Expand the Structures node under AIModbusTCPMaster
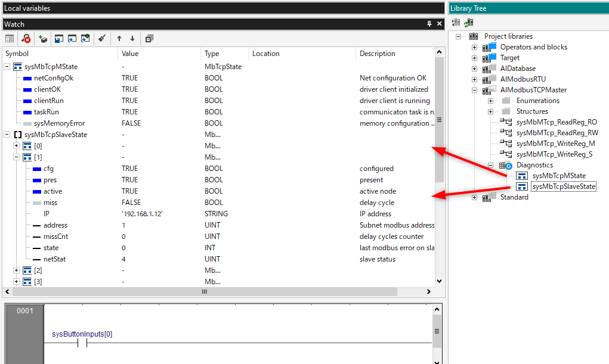Image resolution: width=609 pixels, height=364 pixels. click(x=489, y=111)
